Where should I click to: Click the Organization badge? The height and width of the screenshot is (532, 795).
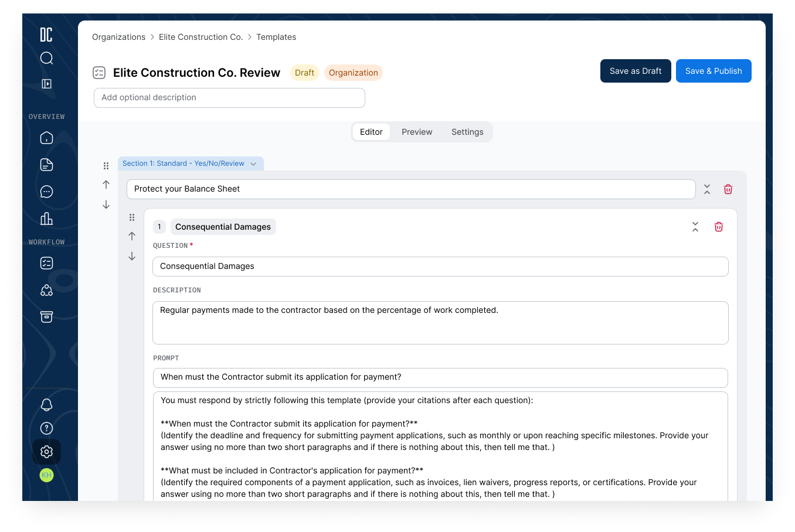[353, 73]
